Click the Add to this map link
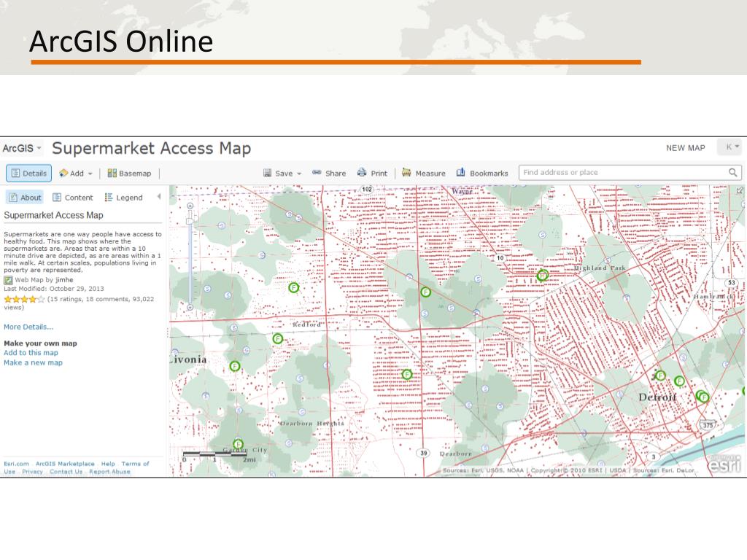747x560 pixels. point(31,353)
